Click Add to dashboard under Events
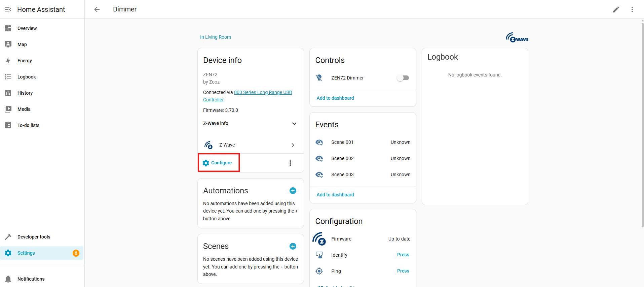Viewport: 644px width, 287px height. pos(335,195)
